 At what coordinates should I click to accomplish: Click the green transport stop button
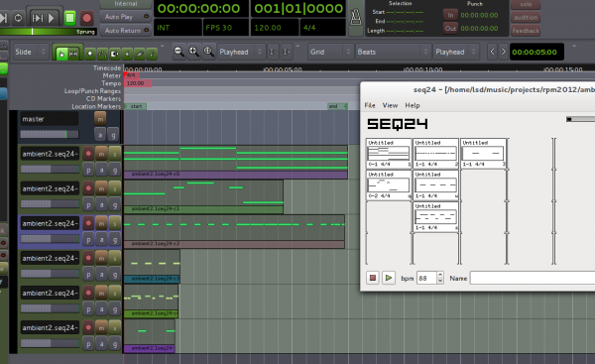tap(69, 18)
